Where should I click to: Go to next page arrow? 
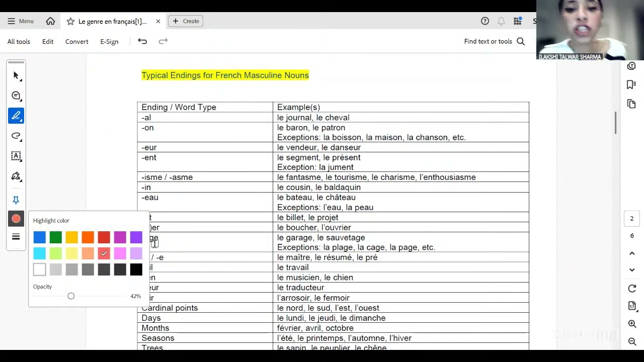[x=632, y=270]
